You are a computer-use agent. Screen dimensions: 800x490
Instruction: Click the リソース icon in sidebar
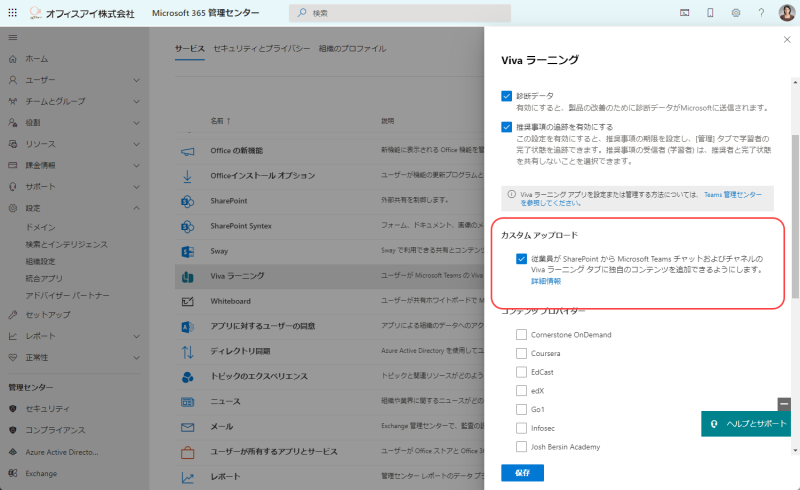pyautogui.click(x=13, y=144)
